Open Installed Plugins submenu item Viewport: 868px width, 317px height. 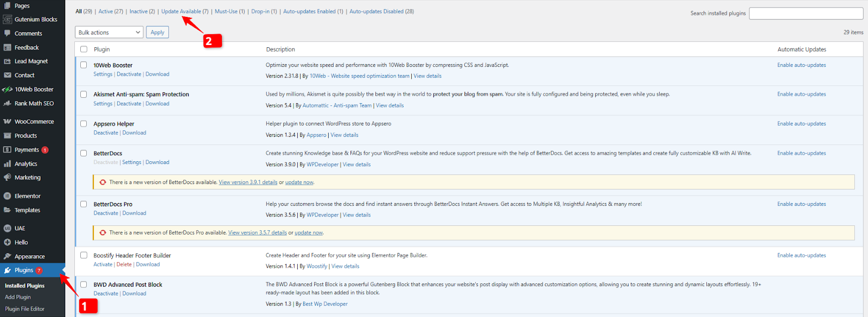[25, 286]
